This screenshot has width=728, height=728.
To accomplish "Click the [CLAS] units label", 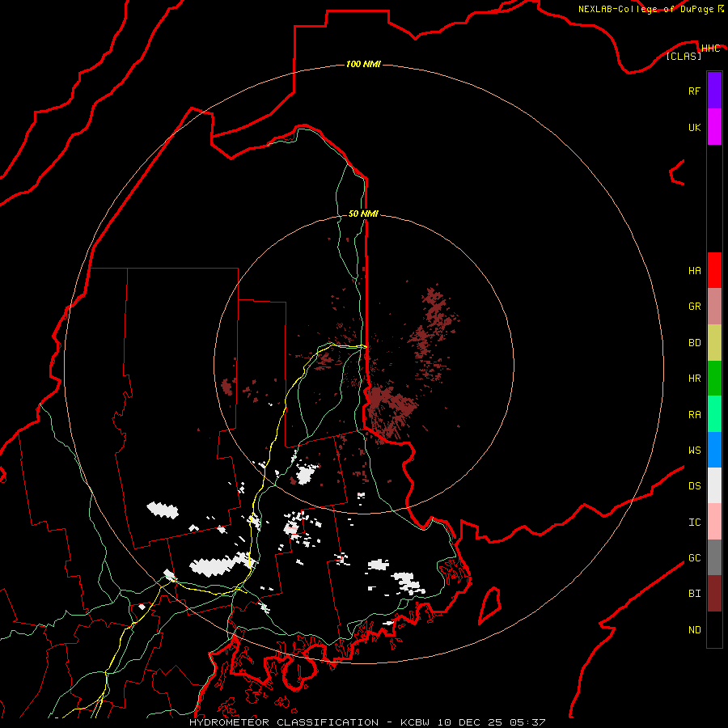I will click(x=684, y=56).
